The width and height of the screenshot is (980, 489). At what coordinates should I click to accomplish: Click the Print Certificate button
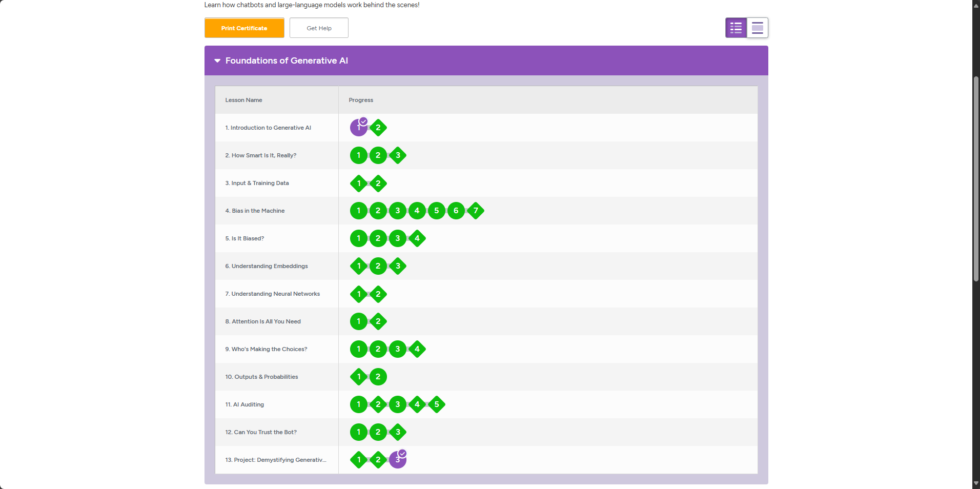[244, 28]
